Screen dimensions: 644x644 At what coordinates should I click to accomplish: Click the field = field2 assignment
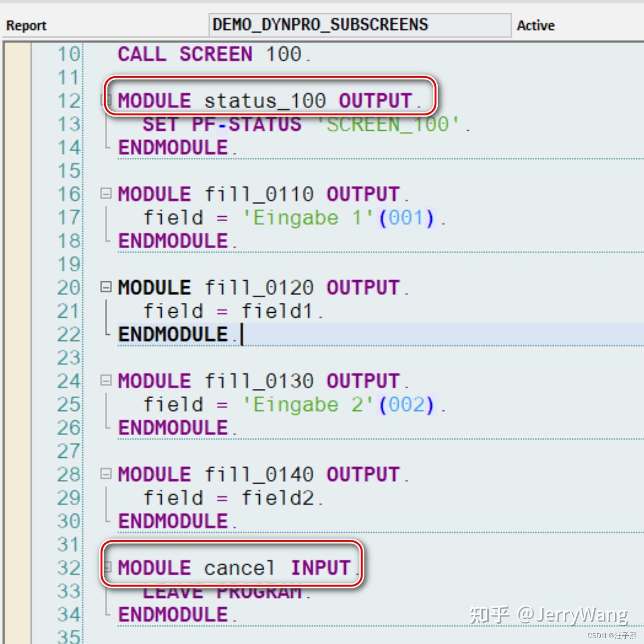pos(231,497)
